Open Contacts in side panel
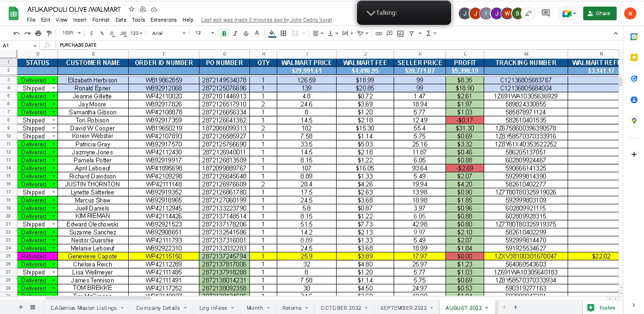This screenshot has height=314, width=644. pos(634,100)
